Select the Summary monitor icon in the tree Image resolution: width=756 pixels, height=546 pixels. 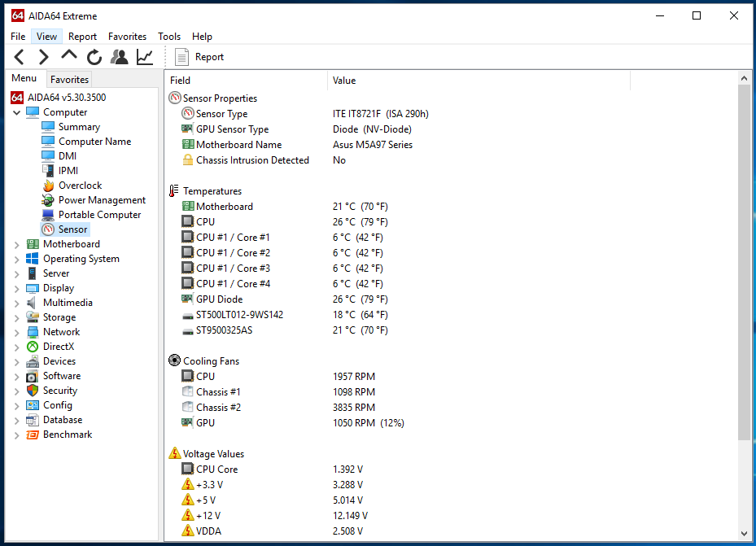48,127
